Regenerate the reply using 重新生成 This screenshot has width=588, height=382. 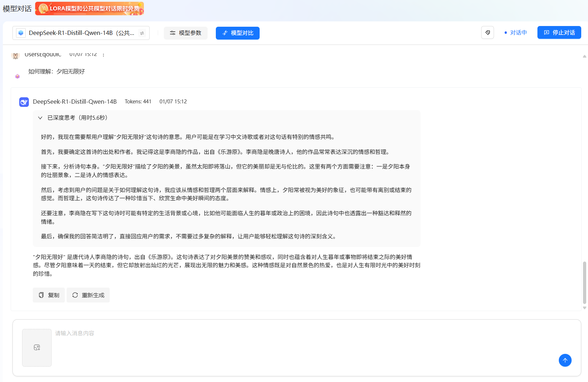tap(88, 295)
